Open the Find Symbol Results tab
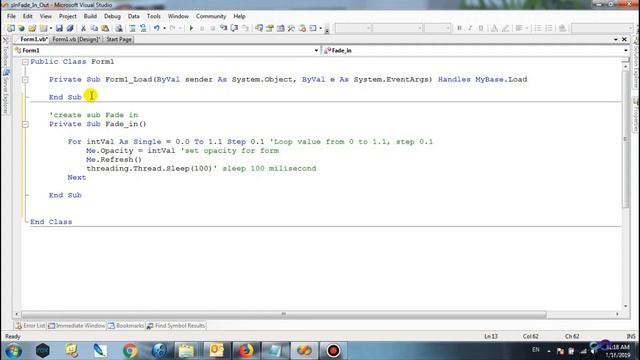 click(176, 326)
